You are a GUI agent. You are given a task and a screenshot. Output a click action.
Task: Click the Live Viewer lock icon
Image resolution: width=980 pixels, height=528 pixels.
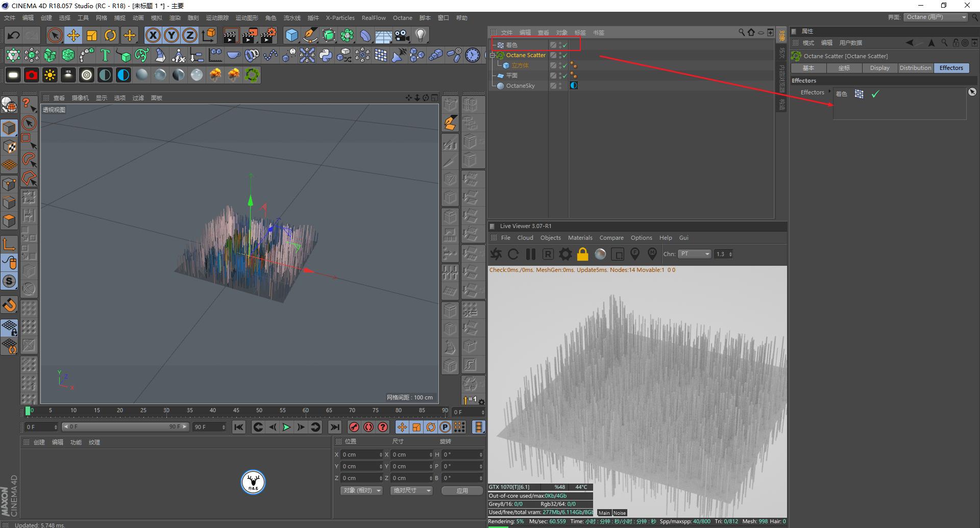[x=582, y=254]
